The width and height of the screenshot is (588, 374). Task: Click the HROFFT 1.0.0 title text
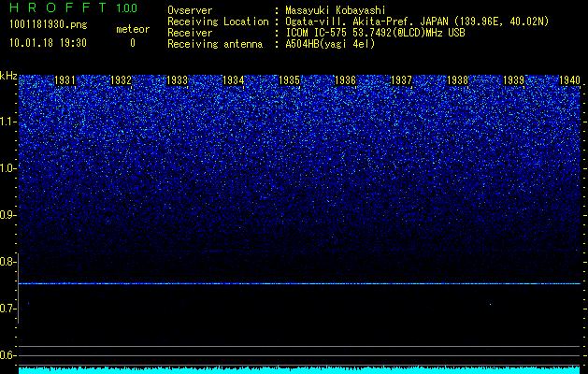(73, 7)
